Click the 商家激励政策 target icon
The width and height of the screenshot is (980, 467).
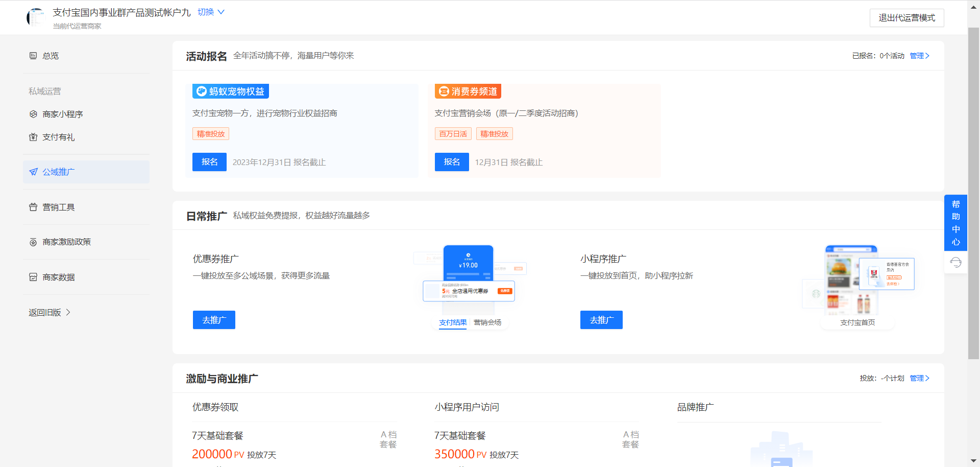(33, 242)
